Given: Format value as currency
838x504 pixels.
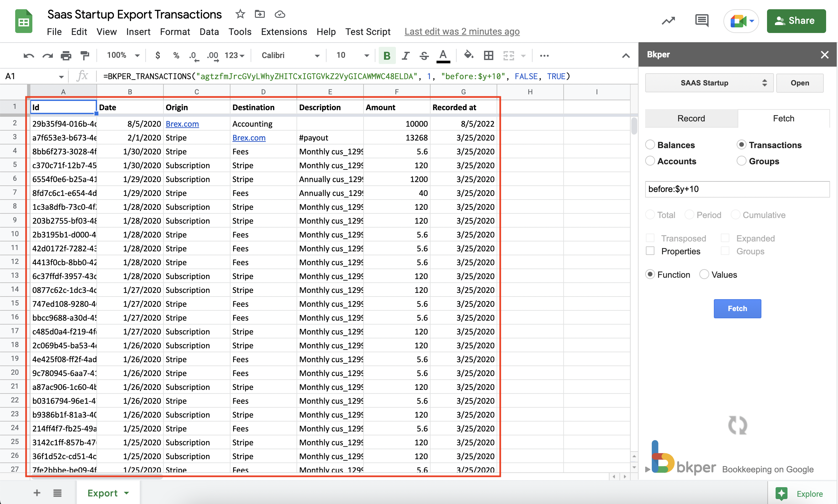Looking at the screenshot, I should [157, 55].
